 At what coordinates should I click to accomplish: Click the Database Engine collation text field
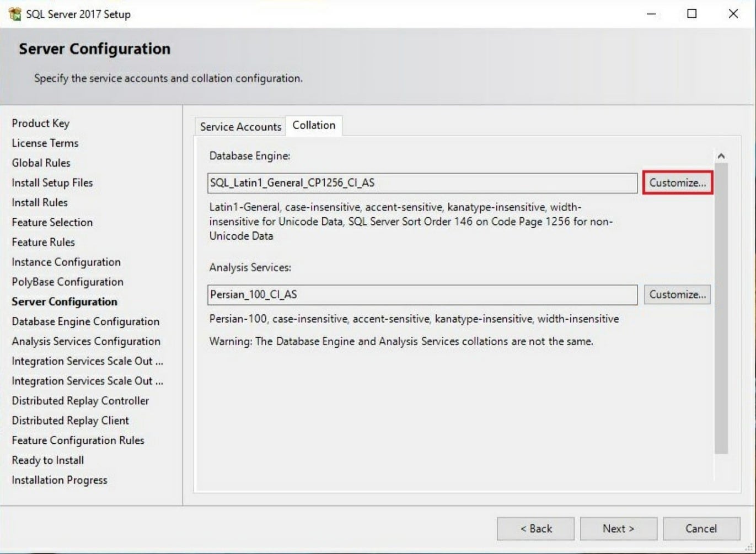point(422,183)
